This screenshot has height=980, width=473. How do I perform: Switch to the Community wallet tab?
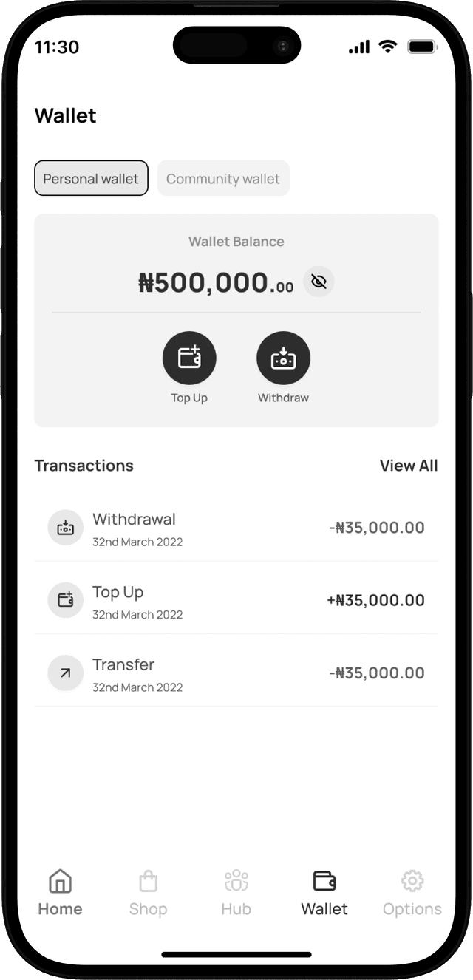coord(223,178)
